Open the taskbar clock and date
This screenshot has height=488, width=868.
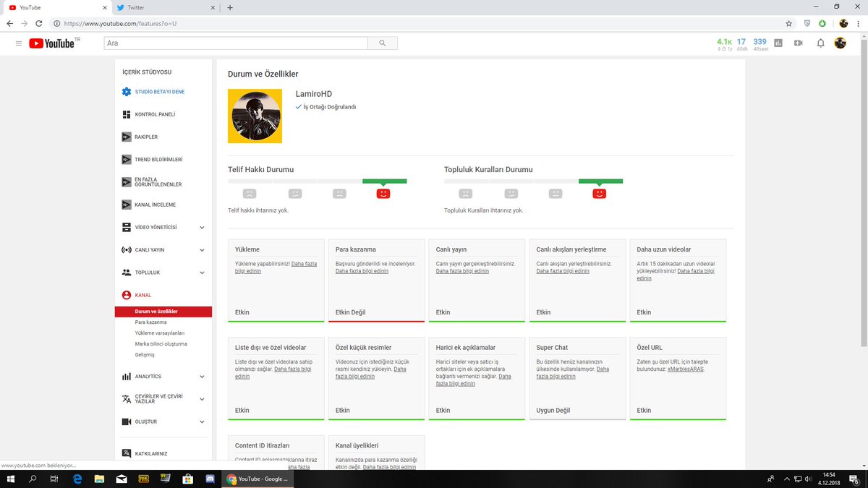tap(828, 479)
